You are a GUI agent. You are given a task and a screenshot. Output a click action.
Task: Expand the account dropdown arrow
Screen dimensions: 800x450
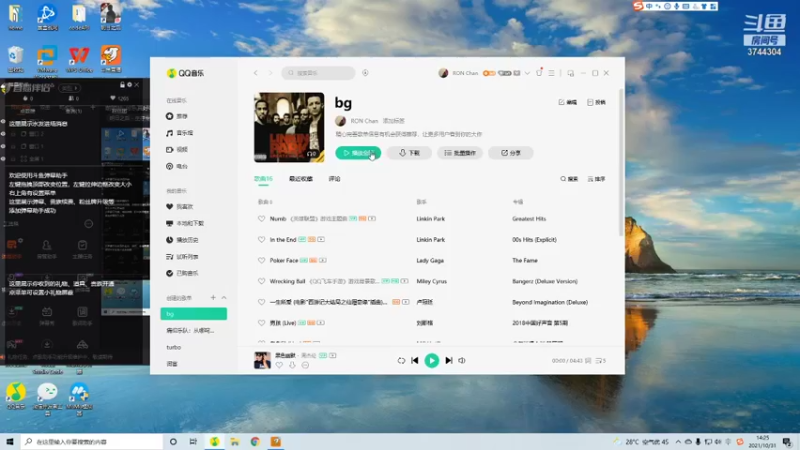pos(527,73)
